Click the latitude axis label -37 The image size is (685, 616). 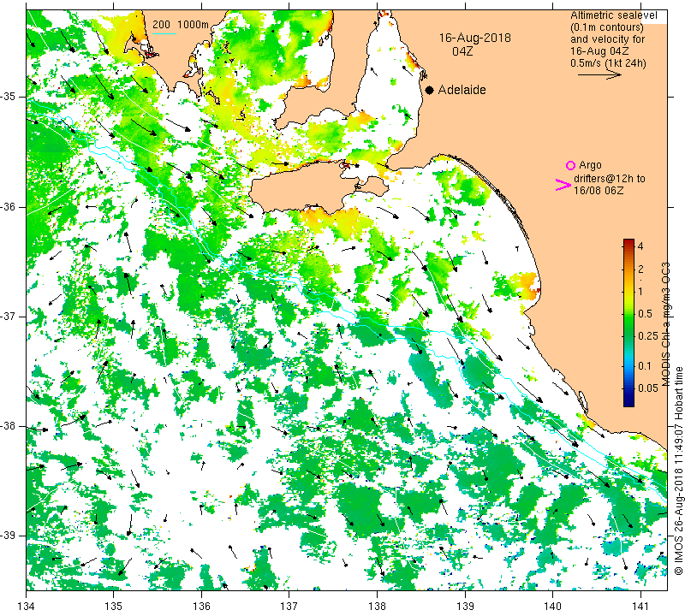[8, 316]
